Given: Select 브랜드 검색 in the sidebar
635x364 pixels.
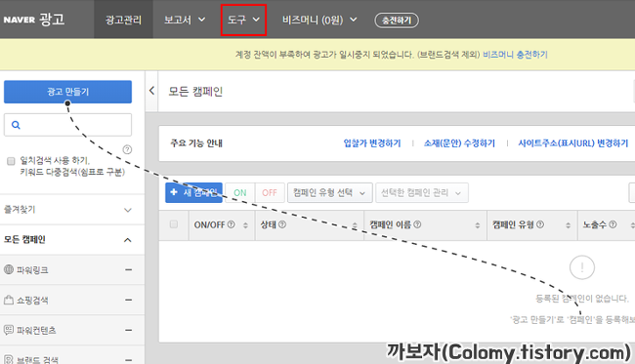Looking at the screenshot, I should tap(37, 359).
